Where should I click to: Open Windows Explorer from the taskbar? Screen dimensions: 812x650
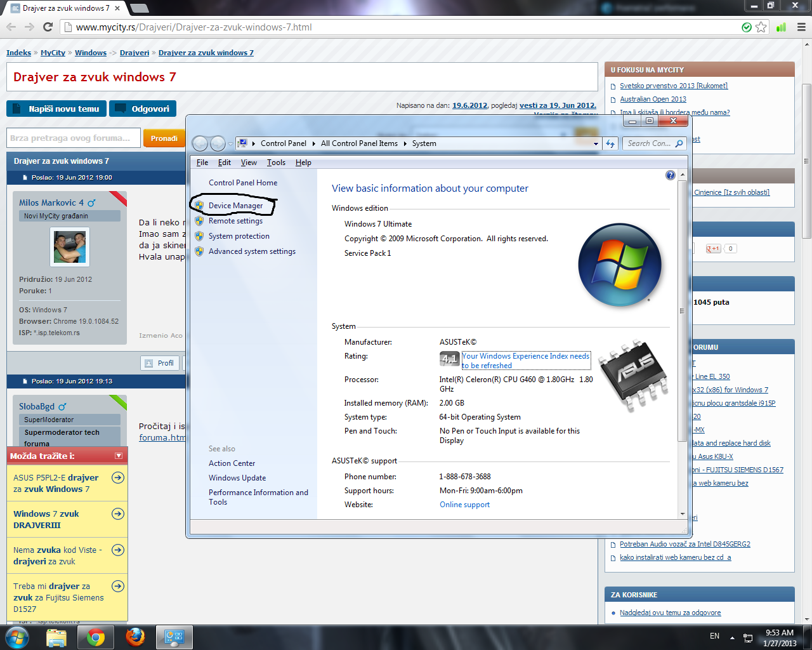point(56,637)
